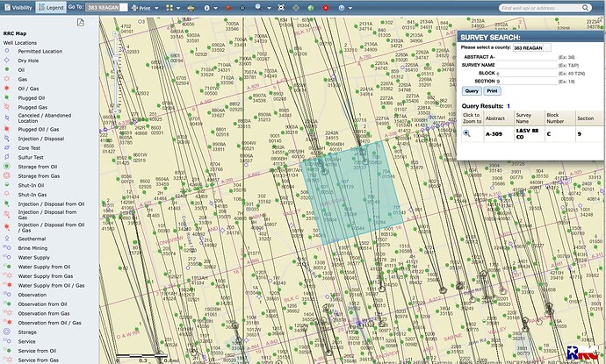Click the Storage legend symbol
The height and width of the screenshot is (364, 606).
6,332
